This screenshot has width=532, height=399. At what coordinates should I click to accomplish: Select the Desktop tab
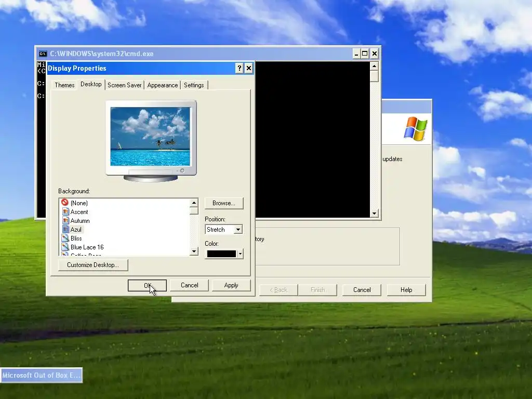pos(91,84)
